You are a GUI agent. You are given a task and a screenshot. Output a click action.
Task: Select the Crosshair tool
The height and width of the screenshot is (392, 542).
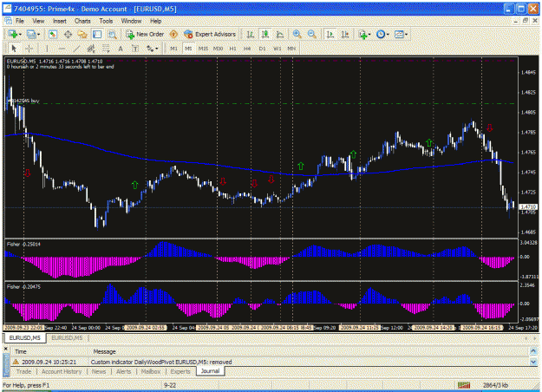(29, 49)
